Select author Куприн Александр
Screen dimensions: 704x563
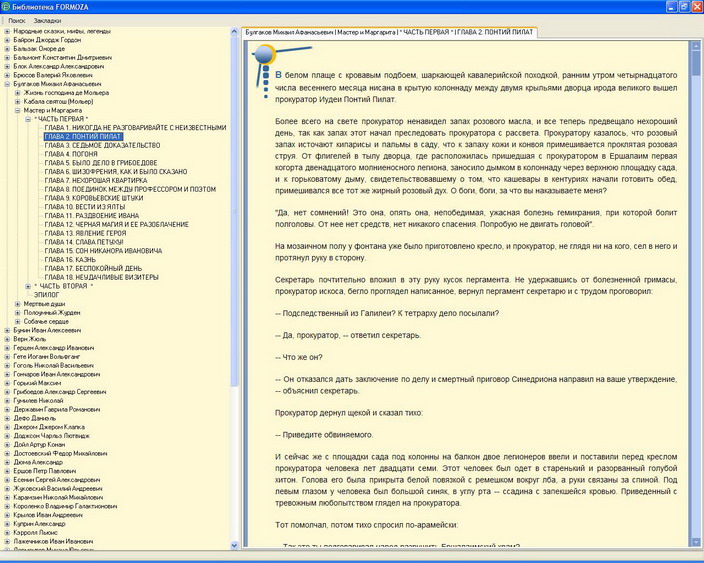39,524
